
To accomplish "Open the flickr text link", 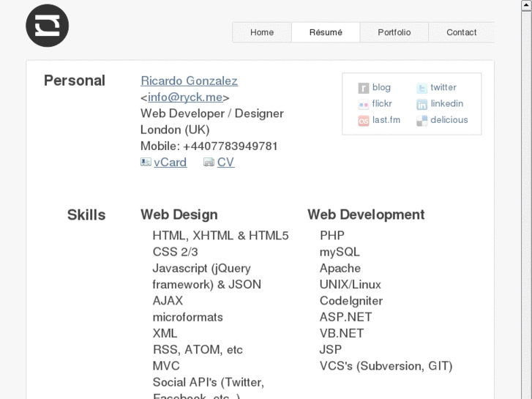I will (x=382, y=104).
